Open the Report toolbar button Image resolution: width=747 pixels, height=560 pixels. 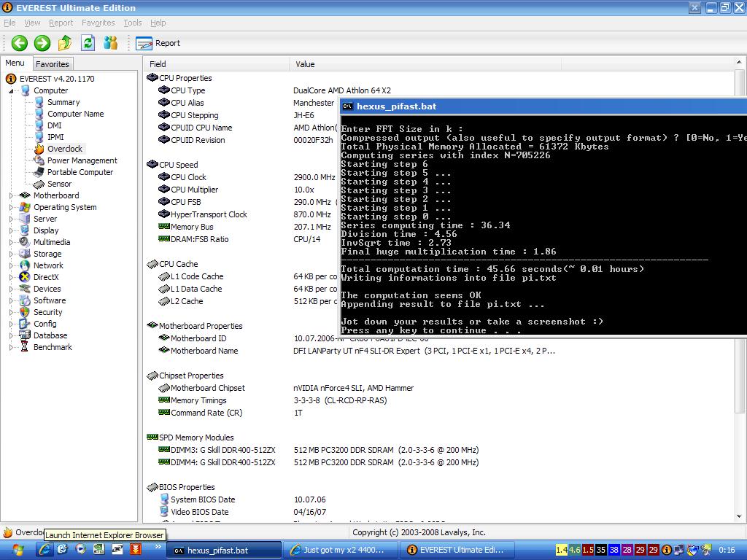tap(158, 43)
